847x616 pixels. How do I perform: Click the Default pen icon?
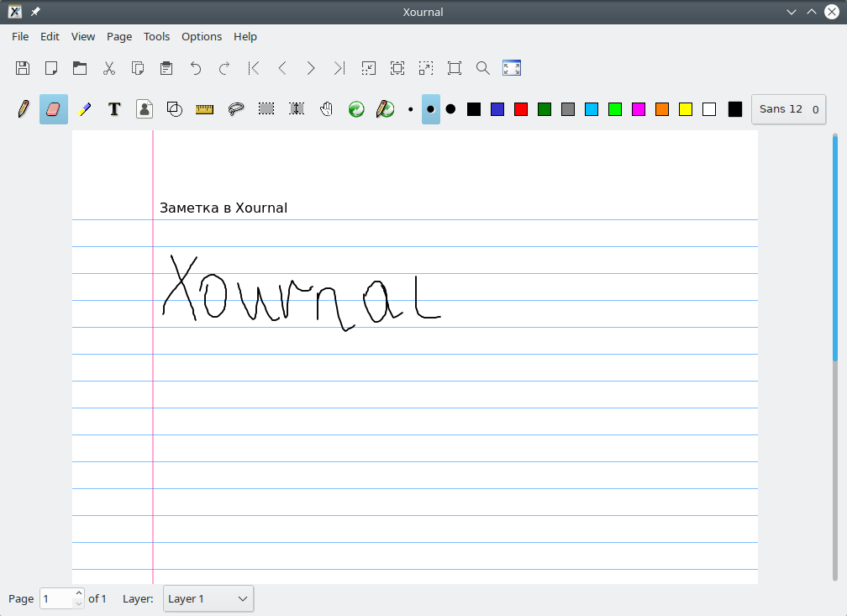coord(385,109)
